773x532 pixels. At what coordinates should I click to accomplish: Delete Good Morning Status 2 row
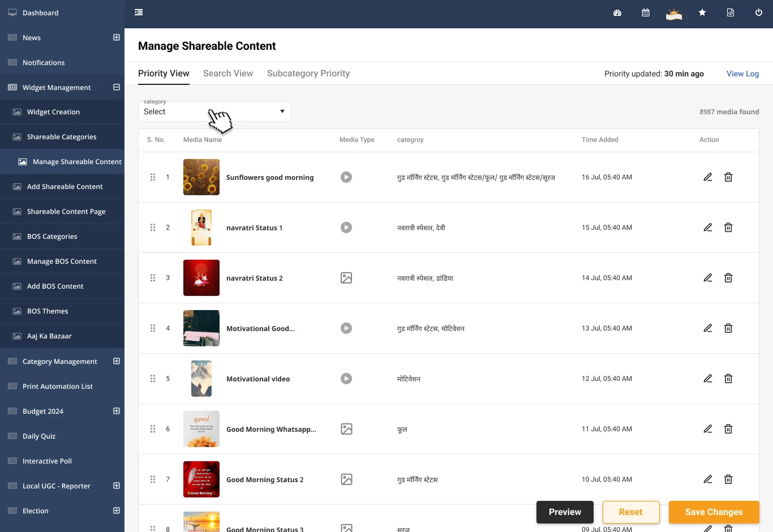click(728, 479)
